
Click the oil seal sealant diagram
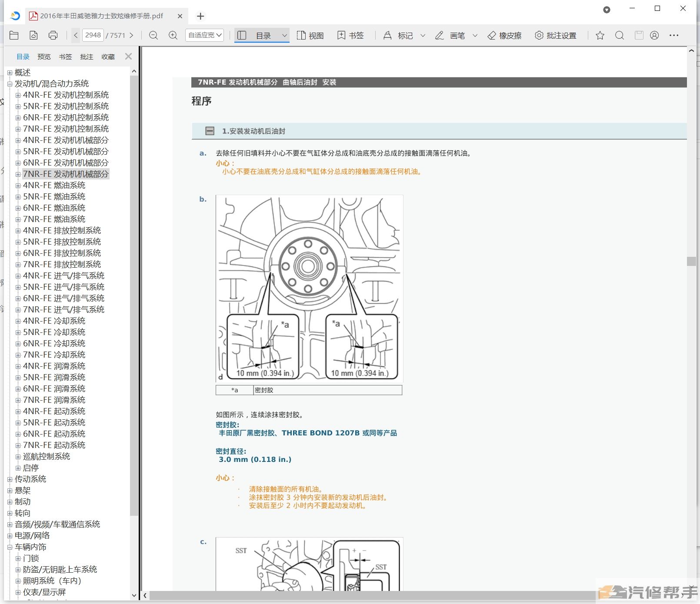coord(309,289)
